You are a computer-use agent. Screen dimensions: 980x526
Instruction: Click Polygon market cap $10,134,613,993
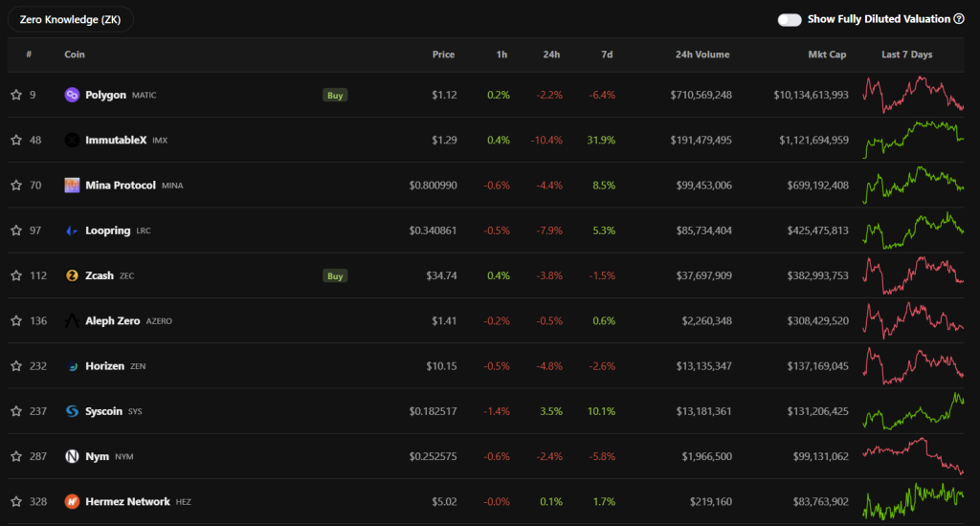tap(811, 95)
